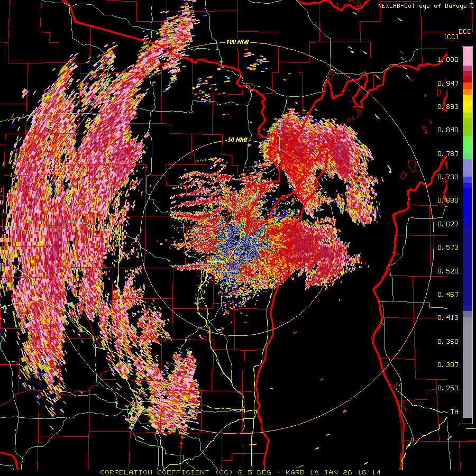Select the 0.467 legend value

(x=448, y=295)
